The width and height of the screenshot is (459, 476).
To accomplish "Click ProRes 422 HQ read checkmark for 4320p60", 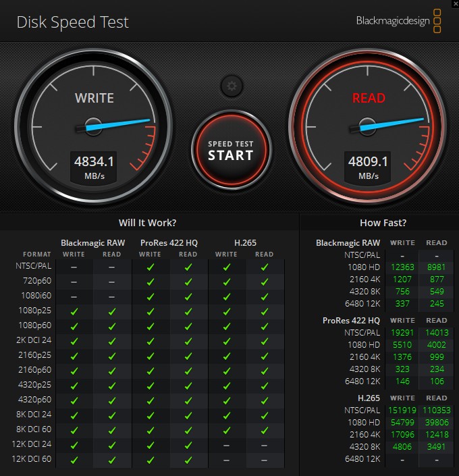I will click(188, 400).
